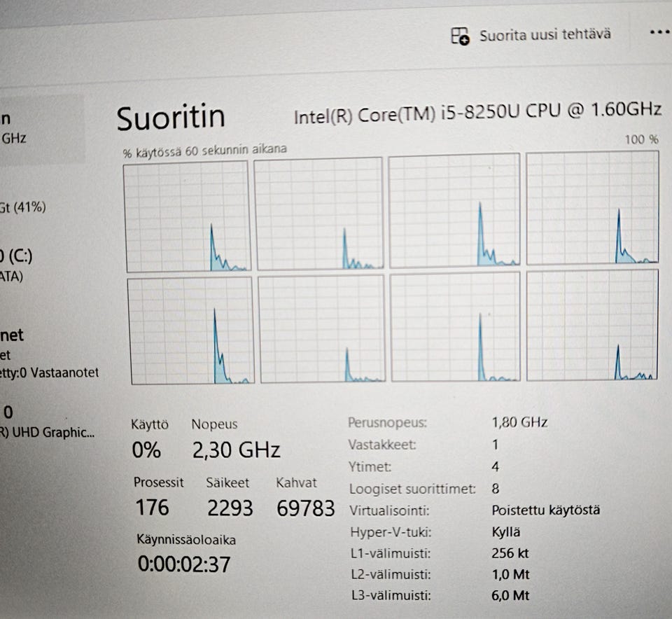Click the '% käytössä 60 sekunnin aikana' label
This screenshot has width=672, height=619.
point(204,151)
